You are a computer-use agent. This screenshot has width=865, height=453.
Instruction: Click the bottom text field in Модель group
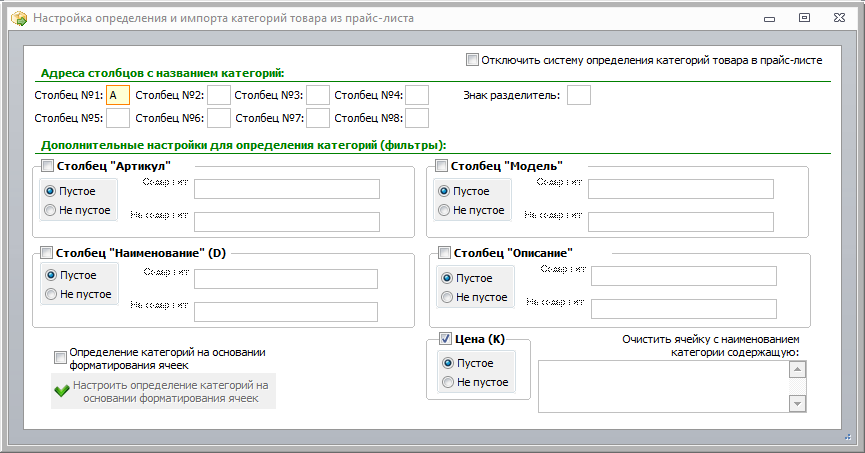(x=681, y=222)
